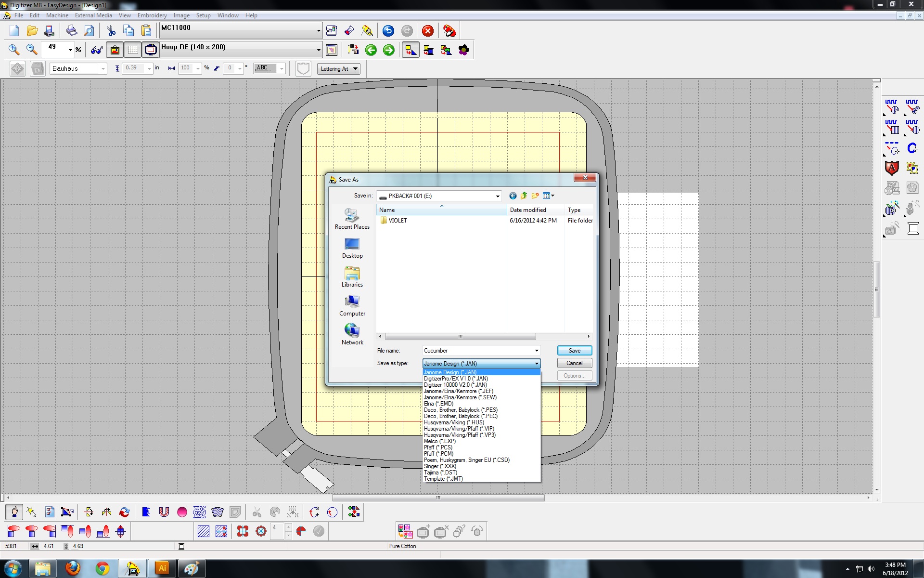
Task: Click the Print icon in the toolbar
Action: 71,31
